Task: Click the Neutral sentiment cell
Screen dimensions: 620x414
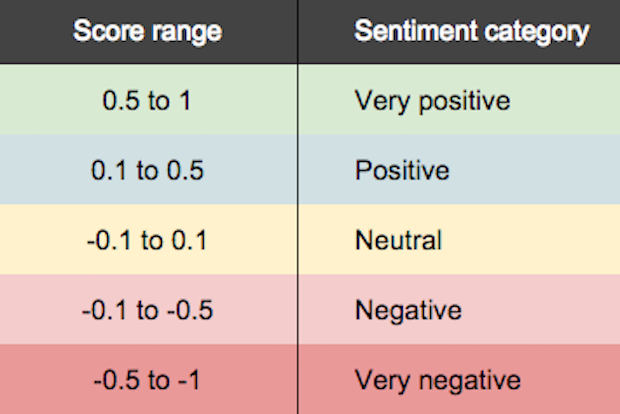Action: coord(398,241)
